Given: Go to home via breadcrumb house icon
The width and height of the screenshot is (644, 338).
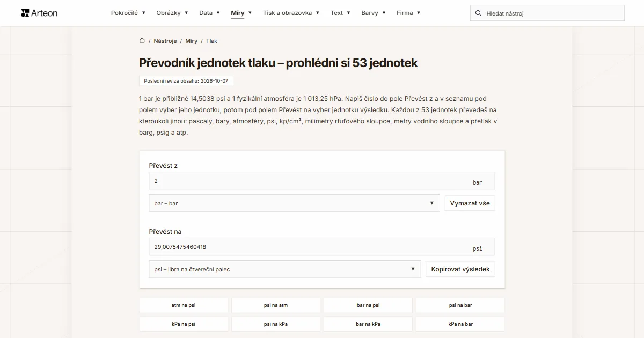Looking at the screenshot, I should [142, 40].
